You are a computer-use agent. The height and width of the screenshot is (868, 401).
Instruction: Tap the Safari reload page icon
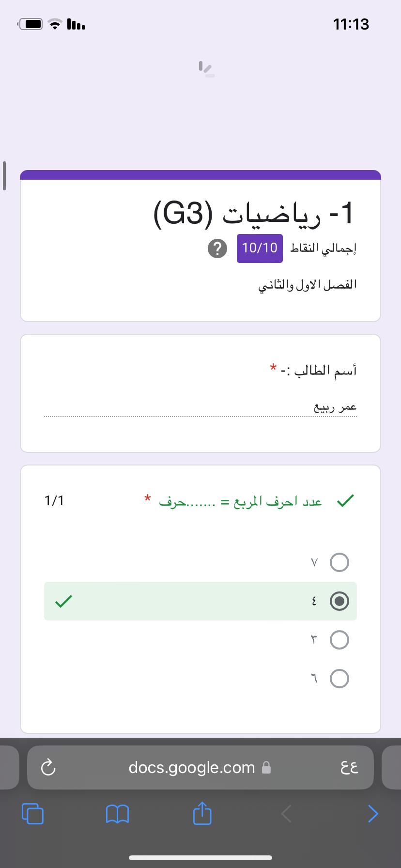point(48,767)
